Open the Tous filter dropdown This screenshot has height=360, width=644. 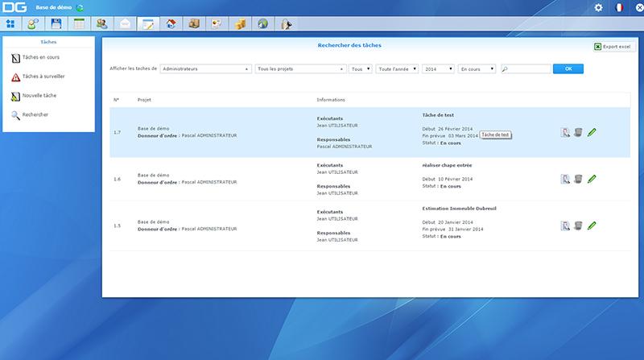[x=361, y=69]
